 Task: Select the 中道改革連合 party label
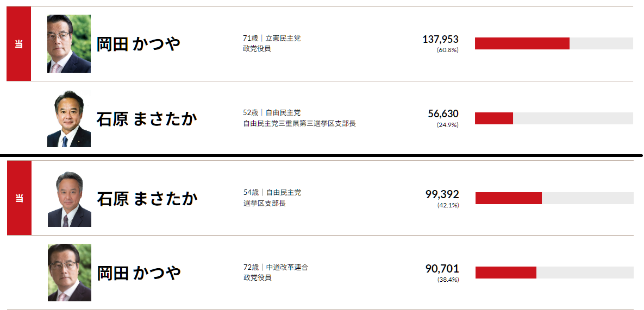tap(287, 268)
